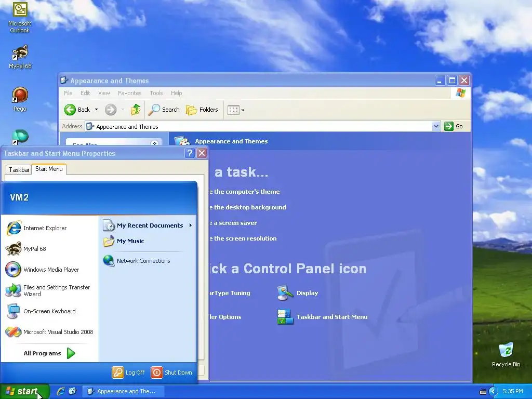Open the Display control panel icon

click(298, 293)
